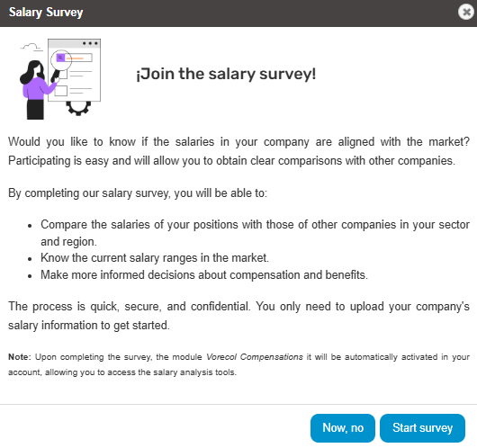The height and width of the screenshot is (448, 477).
Task: Click the "Make more informed decisions" bullet
Action: click(x=204, y=275)
